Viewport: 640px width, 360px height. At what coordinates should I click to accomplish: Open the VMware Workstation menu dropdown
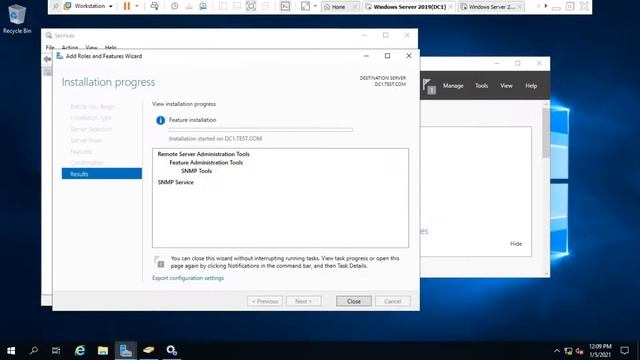coord(89,6)
